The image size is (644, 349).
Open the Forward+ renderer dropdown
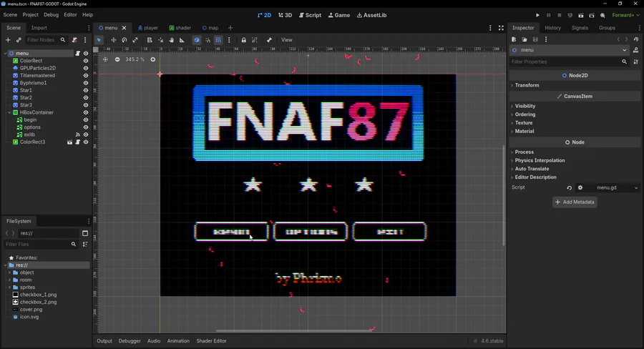coord(625,15)
